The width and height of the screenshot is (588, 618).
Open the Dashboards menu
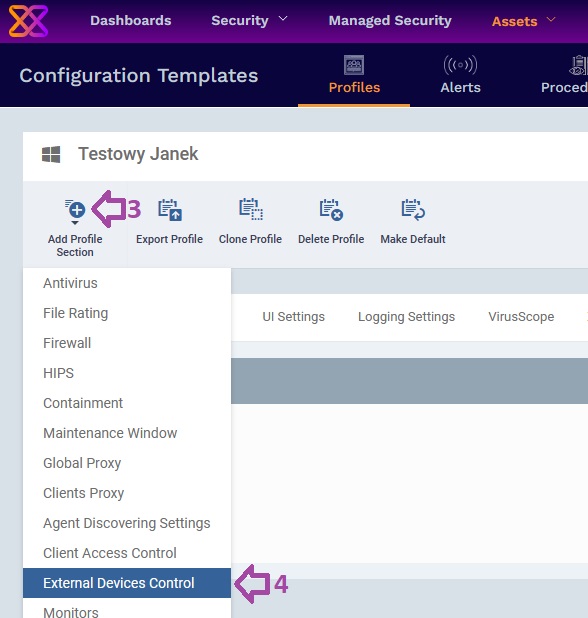[130, 20]
